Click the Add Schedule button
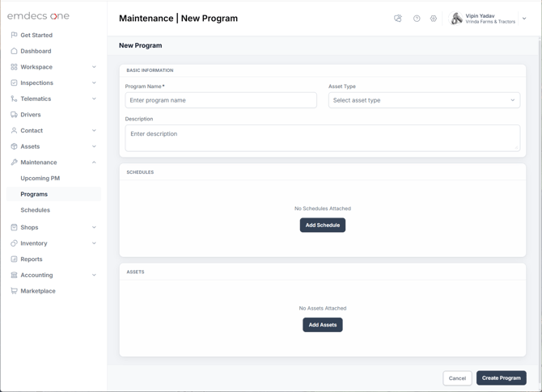The height and width of the screenshot is (392, 542). click(x=323, y=226)
